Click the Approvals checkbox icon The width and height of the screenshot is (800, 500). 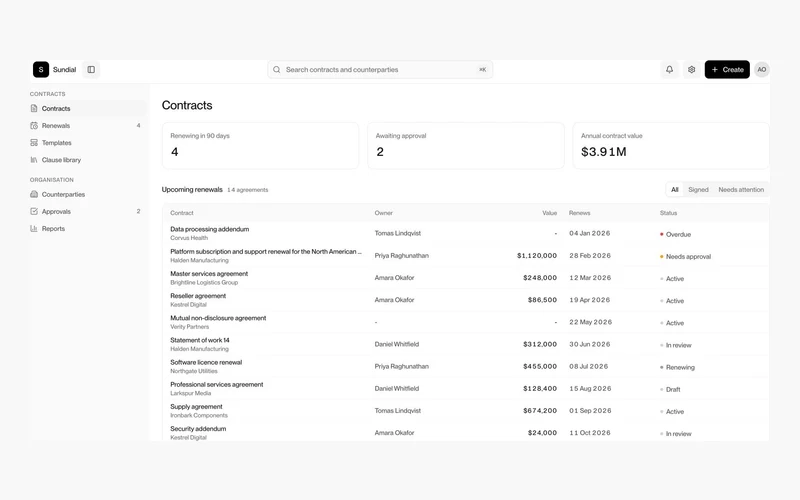pos(34,211)
